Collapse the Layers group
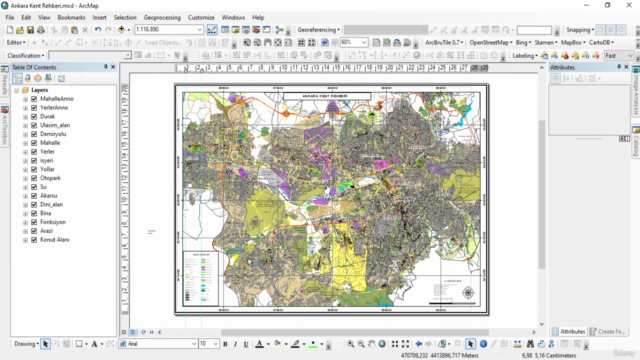640x360 pixels. coord(17,90)
